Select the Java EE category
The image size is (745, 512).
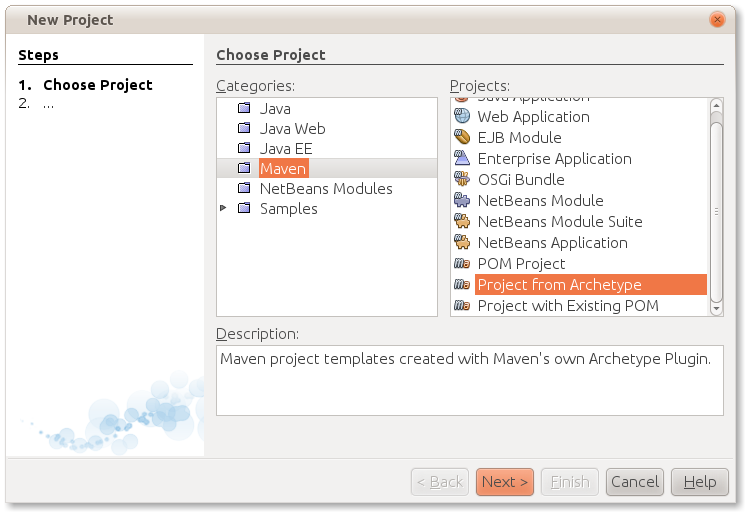point(286,148)
